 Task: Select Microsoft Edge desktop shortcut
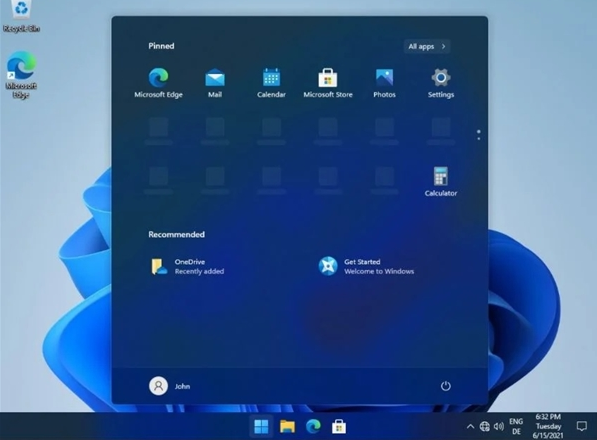point(21,75)
